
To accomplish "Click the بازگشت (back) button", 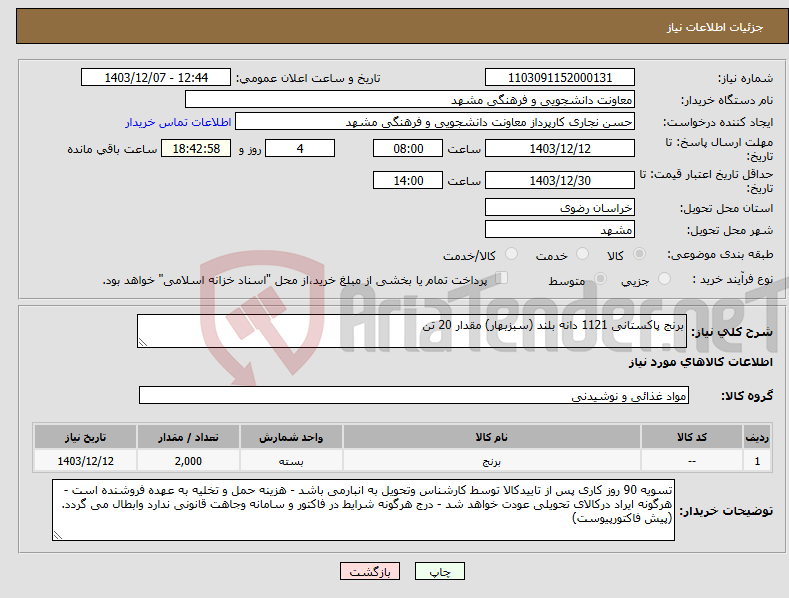I will click(x=370, y=571).
